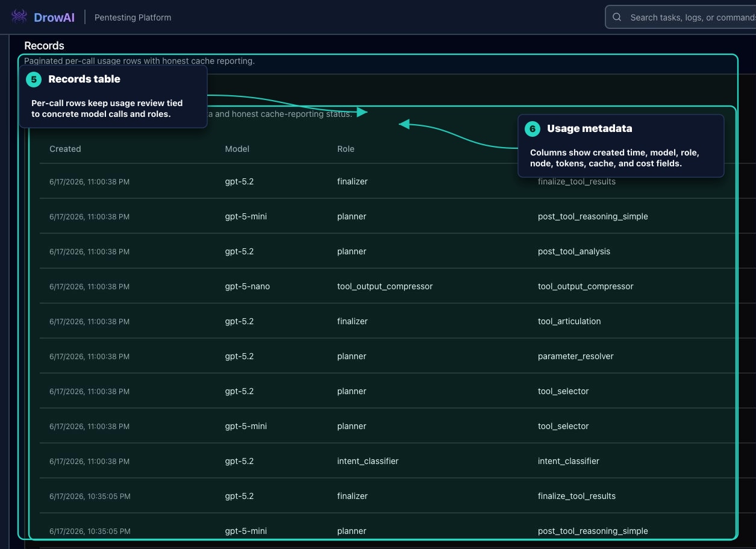This screenshot has height=549, width=756.
Task: Click the gpt-5.2 model in the parameter_resolver row
Action: pyautogui.click(x=239, y=356)
